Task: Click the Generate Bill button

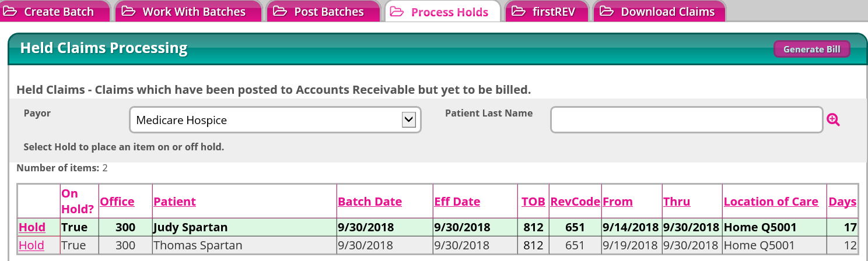Action: 811,50
